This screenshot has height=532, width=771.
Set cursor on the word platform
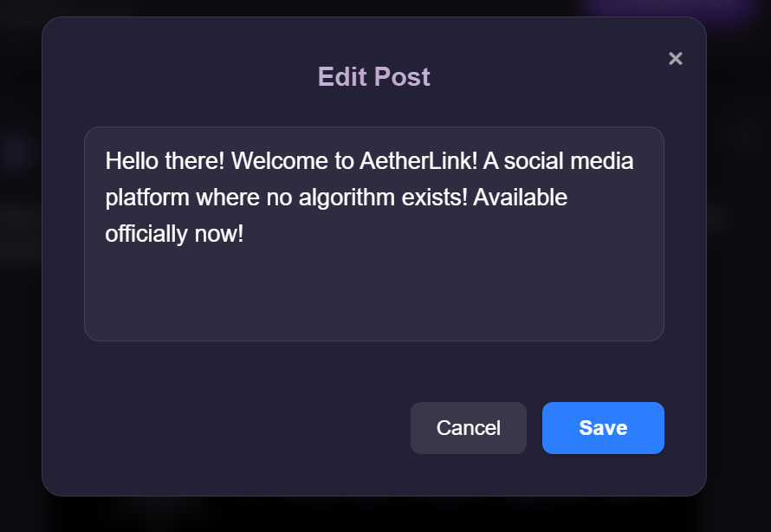point(147,198)
